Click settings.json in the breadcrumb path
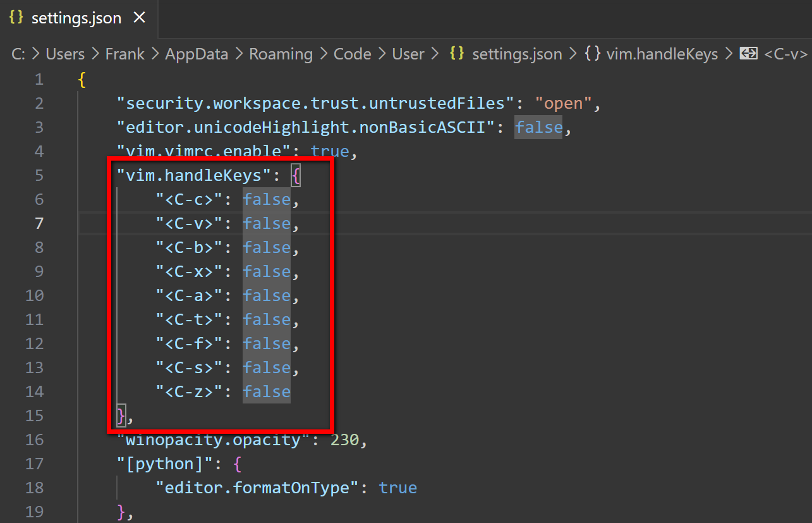The width and height of the screenshot is (812, 523). [x=517, y=54]
